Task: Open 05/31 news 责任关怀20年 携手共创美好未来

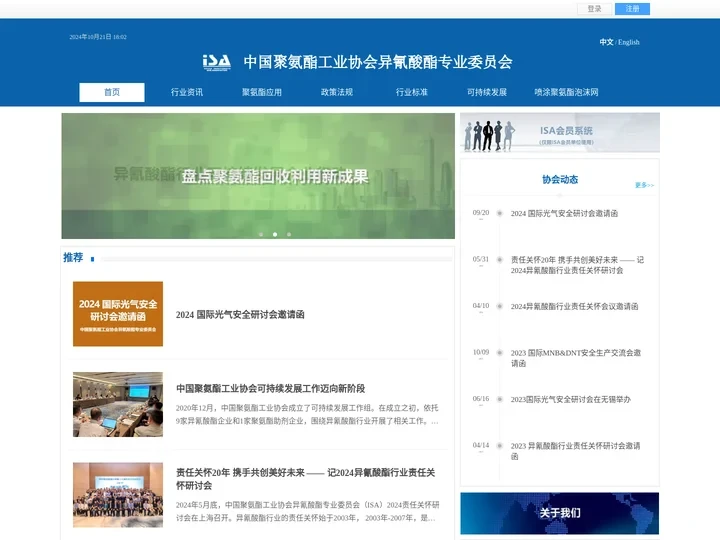Action: 577,265
